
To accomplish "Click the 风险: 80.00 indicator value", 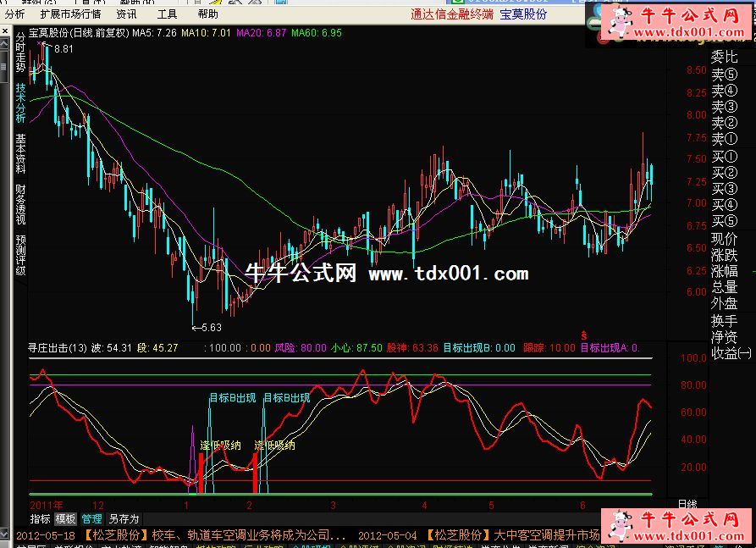I will 301,348.
